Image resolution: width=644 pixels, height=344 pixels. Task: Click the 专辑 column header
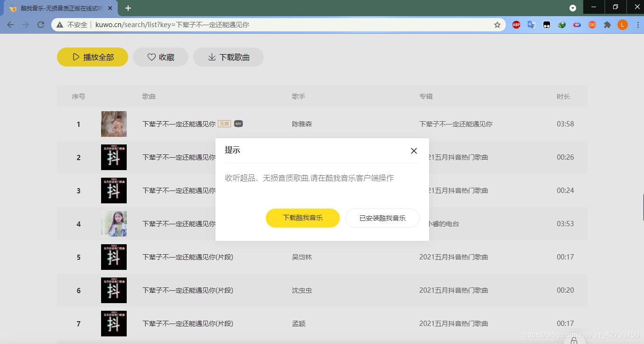(x=426, y=96)
